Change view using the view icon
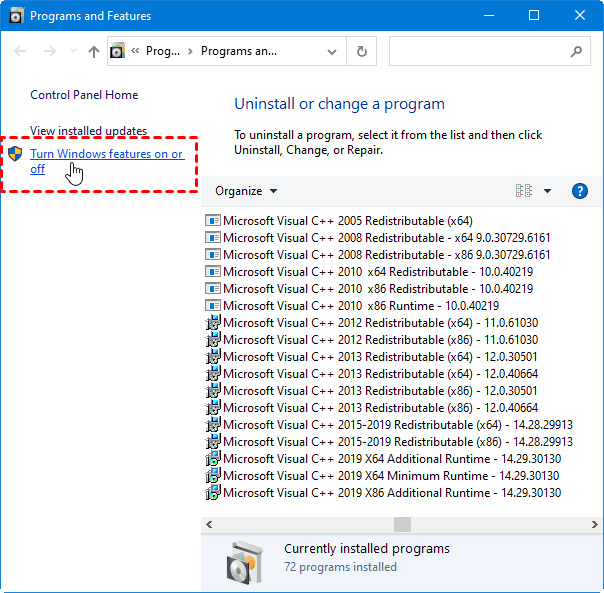Image resolution: width=604 pixels, height=593 pixels. [x=524, y=191]
